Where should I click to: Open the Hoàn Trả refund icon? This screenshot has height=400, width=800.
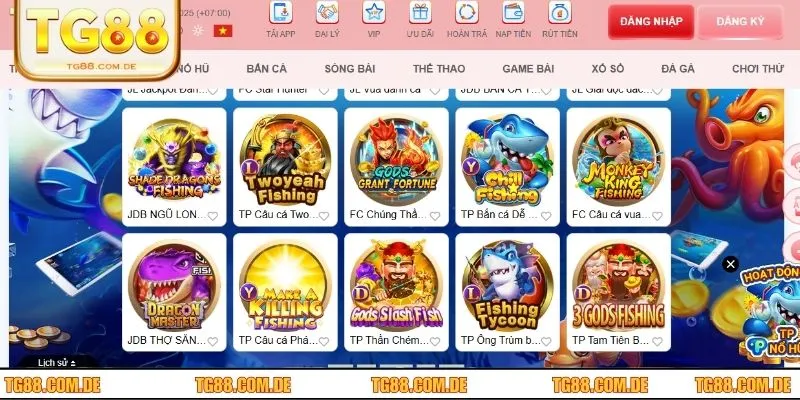point(467,12)
